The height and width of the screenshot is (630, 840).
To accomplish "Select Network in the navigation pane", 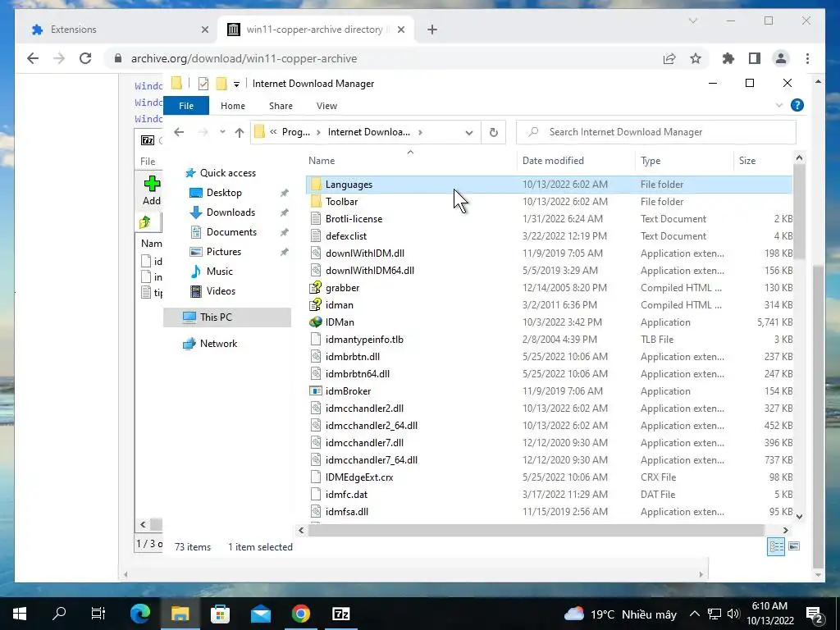I will 218,344.
